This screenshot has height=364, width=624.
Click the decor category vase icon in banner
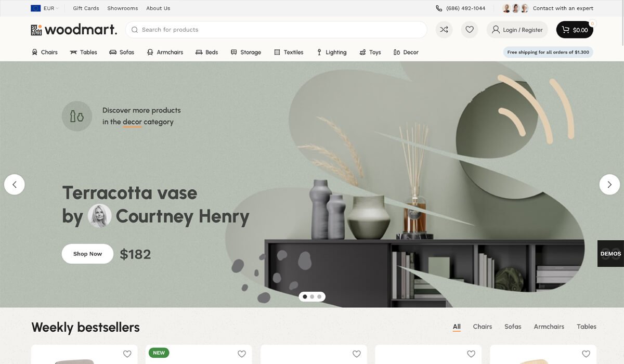pyautogui.click(x=77, y=116)
